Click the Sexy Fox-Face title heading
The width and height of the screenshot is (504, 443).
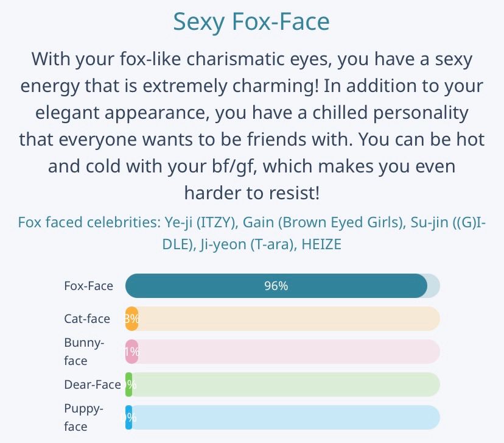[x=251, y=22]
